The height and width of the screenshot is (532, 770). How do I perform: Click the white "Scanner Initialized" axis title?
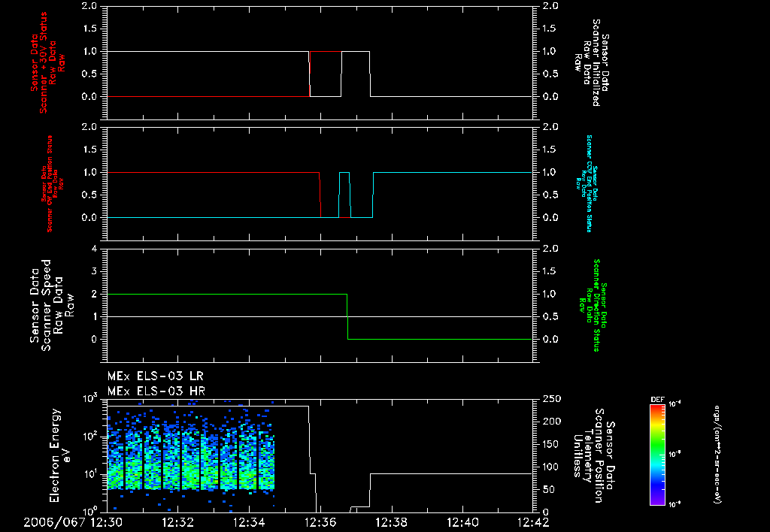[592, 63]
